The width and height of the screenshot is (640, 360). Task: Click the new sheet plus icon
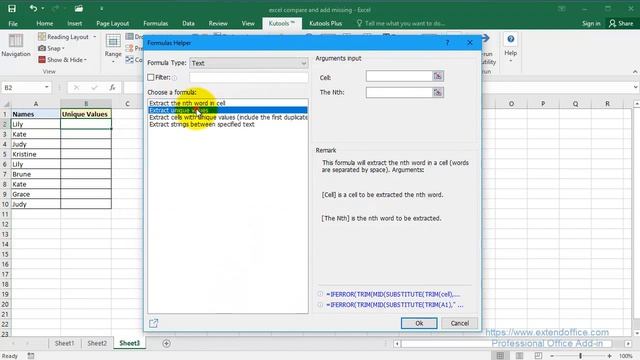coord(167,343)
